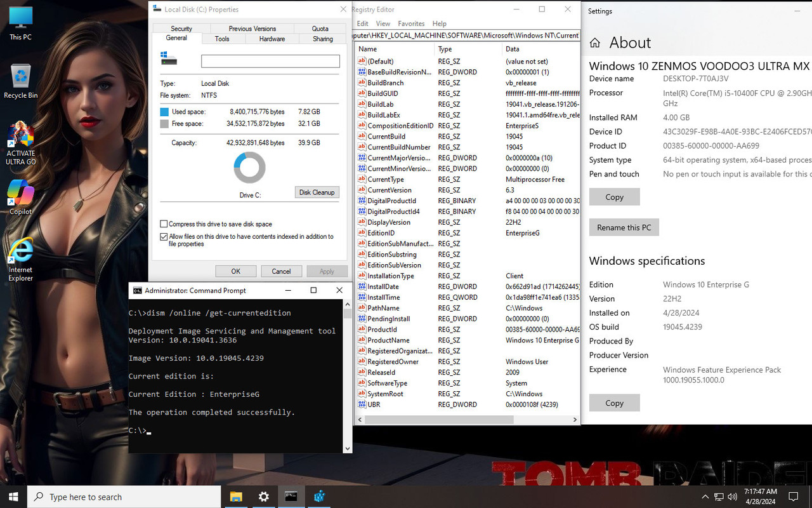Image resolution: width=812 pixels, height=508 pixels.
Task: Open Internet Explorer desktop icon
Action: click(20, 259)
